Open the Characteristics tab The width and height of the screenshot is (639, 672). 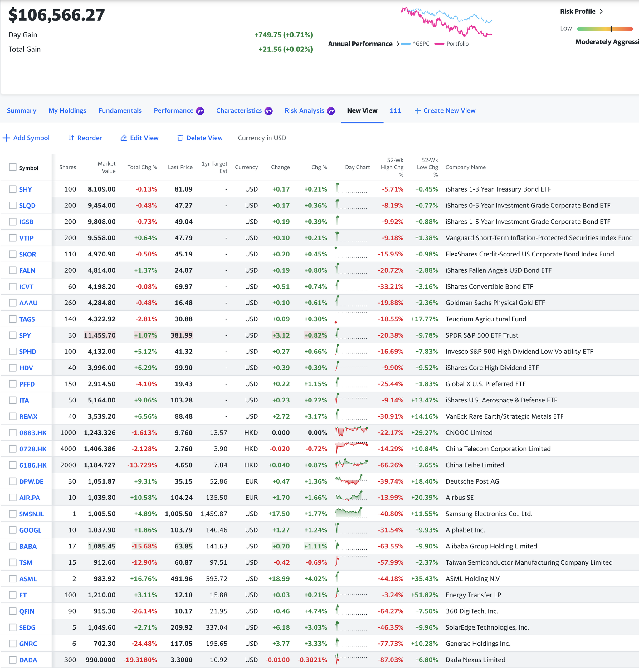pyautogui.click(x=239, y=111)
